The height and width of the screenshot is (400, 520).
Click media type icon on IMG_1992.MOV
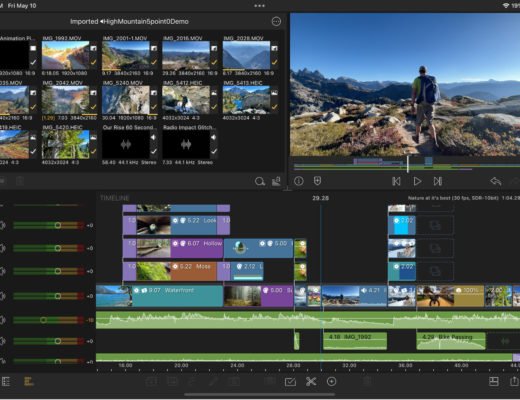pyautogui.click(x=93, y=48)
